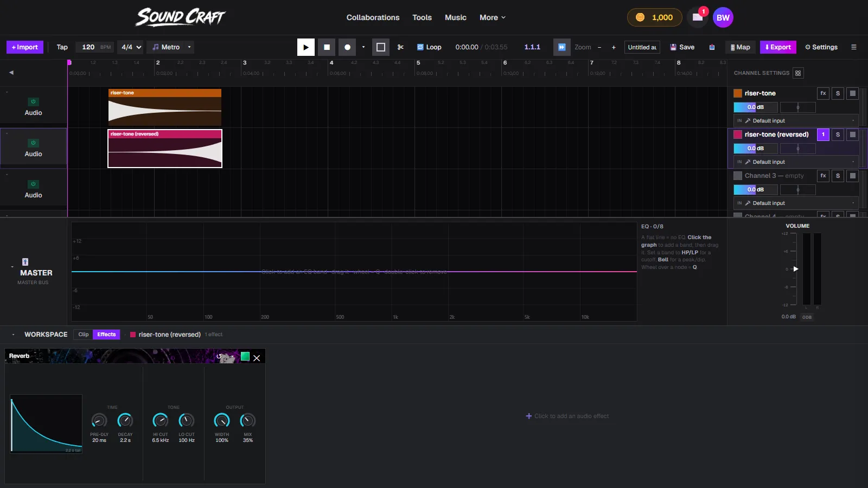Activate the scissors cut tool
The height and width of the screenshot is (488, 868).
[400, 47]
